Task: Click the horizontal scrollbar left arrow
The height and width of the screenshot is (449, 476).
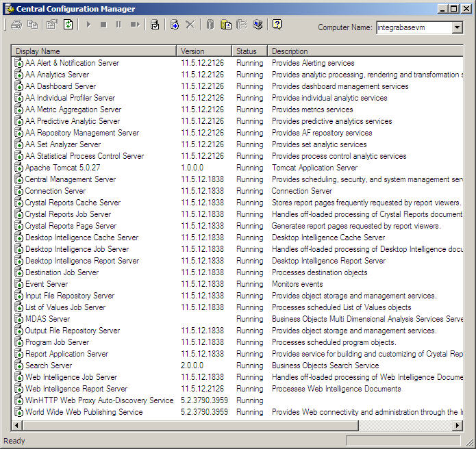Action: [17, 425]
